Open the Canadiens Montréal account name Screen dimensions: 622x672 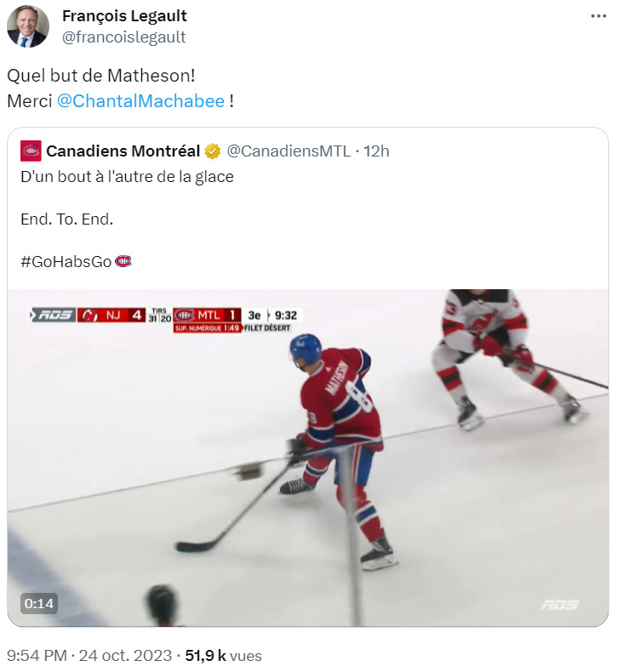click(x=123, y=151)
